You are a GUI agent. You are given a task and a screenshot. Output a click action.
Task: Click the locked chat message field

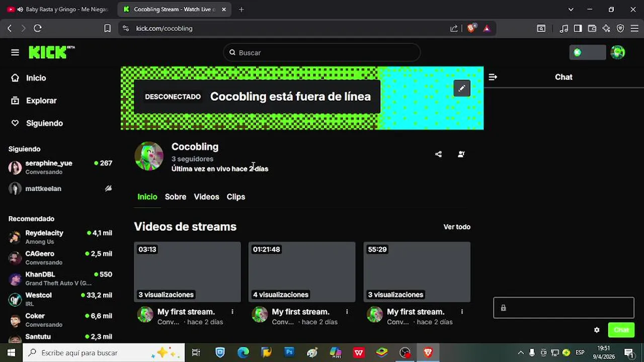563,308
